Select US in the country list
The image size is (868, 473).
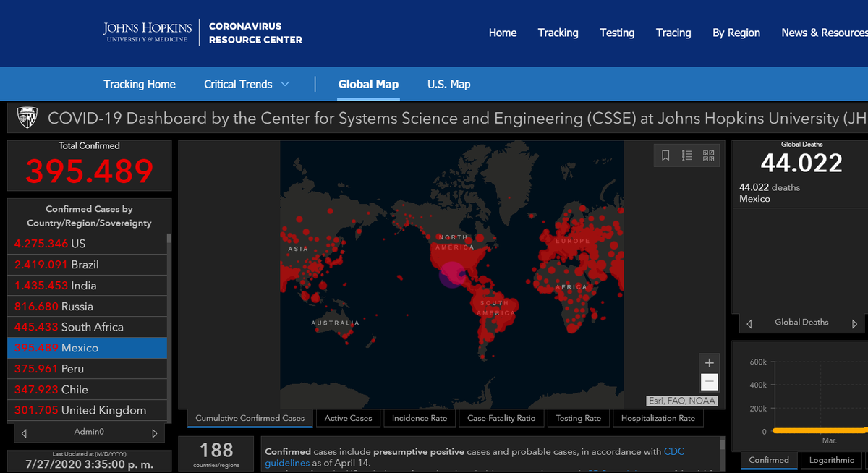click(88, 244)
